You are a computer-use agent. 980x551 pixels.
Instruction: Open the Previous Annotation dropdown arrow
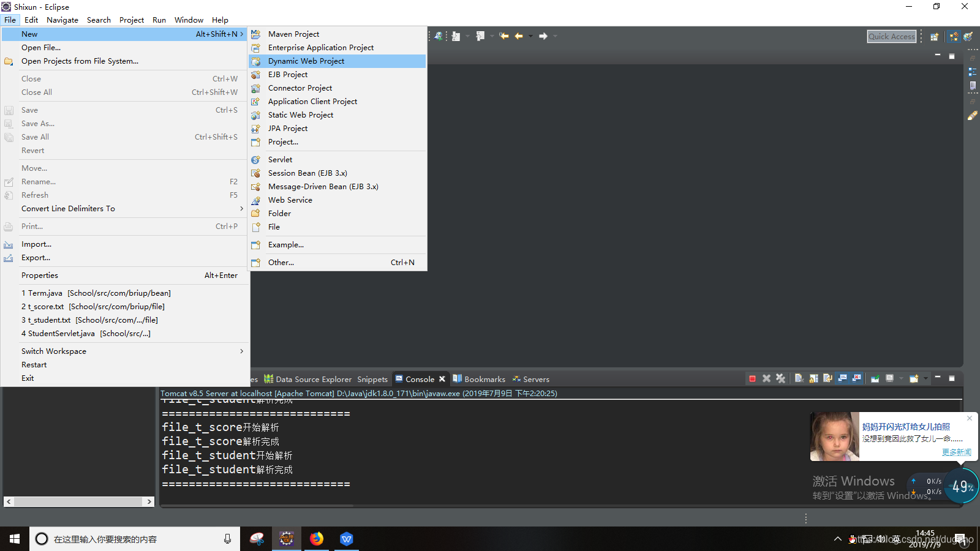[491, 36]
